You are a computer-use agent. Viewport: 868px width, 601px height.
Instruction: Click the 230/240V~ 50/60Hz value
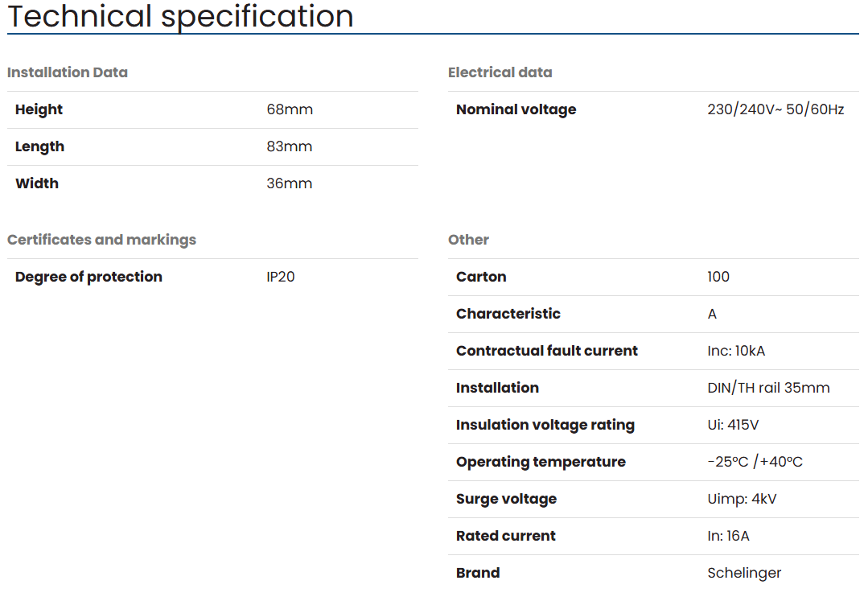point(775,109)
